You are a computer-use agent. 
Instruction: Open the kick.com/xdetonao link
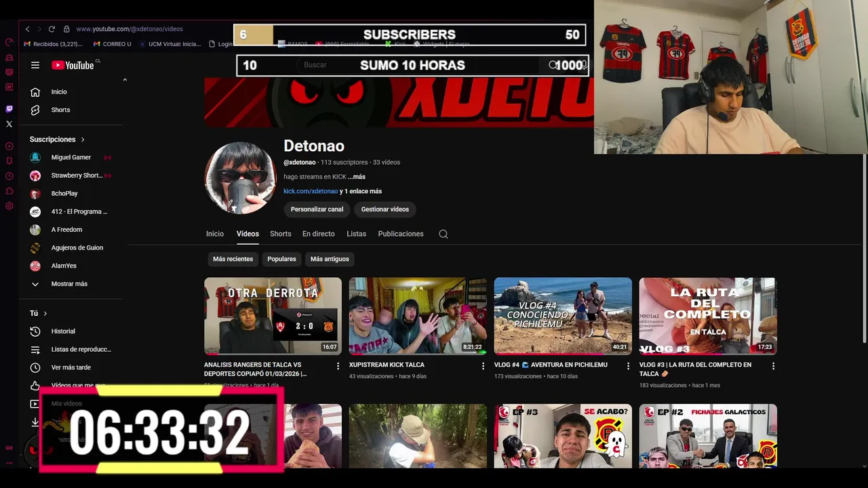pyautogui.click(x=311, y=191)
